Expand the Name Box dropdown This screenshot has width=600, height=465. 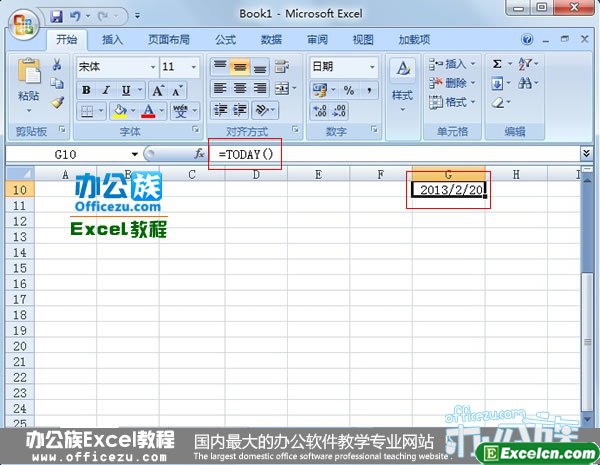pyautogui.click(x=135, y=155)
